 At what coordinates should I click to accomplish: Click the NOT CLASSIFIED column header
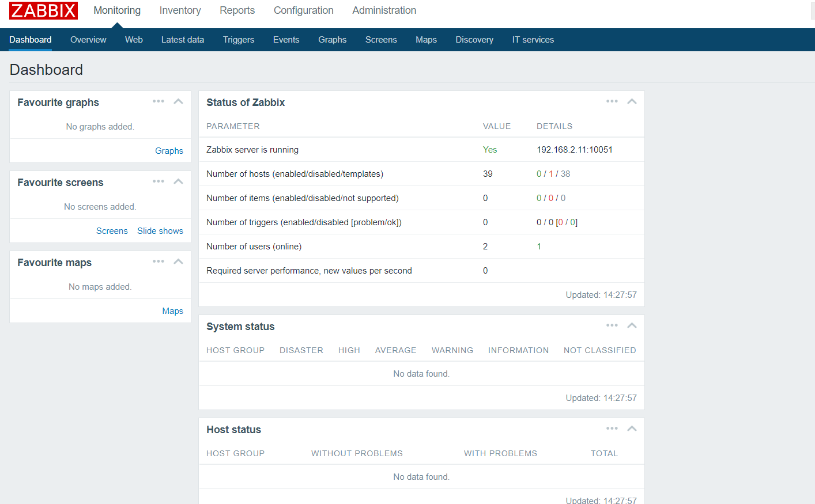tap(600, 350)
